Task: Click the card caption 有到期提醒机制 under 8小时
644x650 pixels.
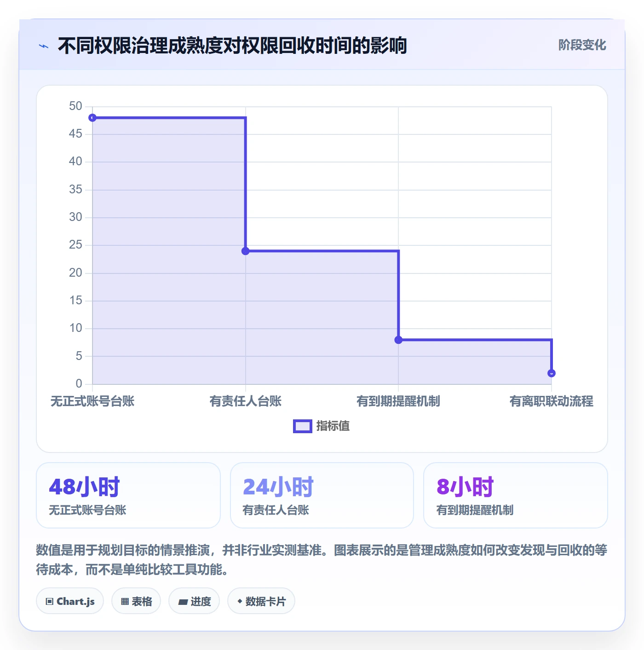Action: [475, 510]
